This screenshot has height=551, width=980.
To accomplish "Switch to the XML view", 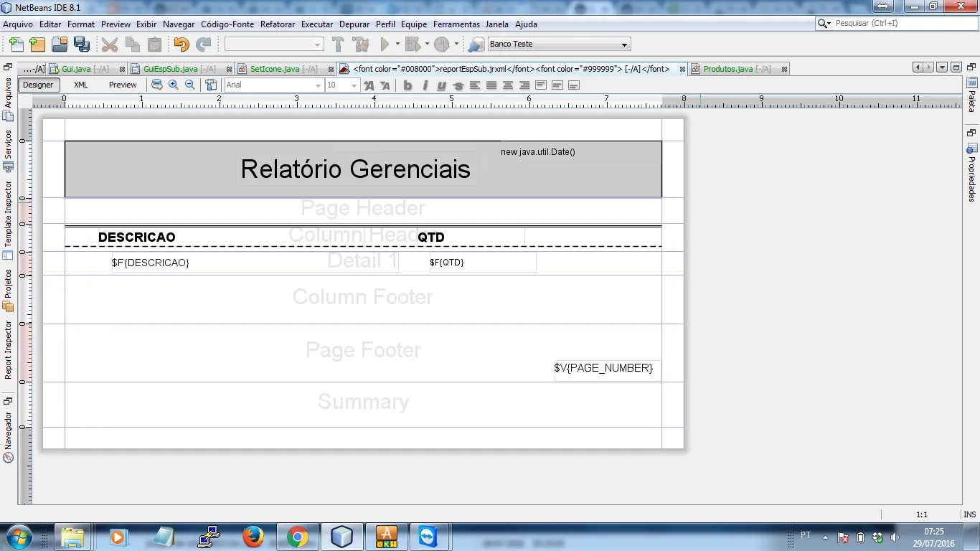I will click(81, 85).
